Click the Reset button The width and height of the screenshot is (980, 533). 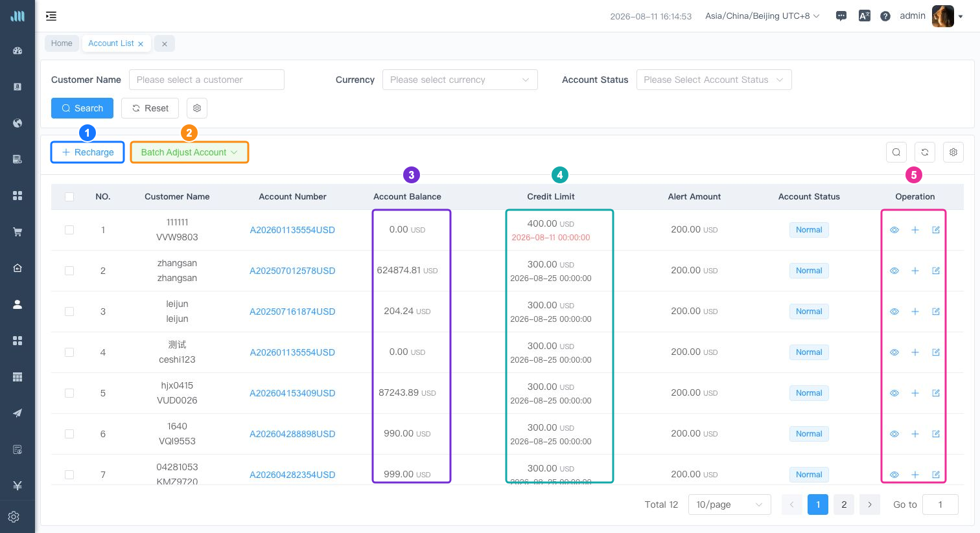click(150, 108)
